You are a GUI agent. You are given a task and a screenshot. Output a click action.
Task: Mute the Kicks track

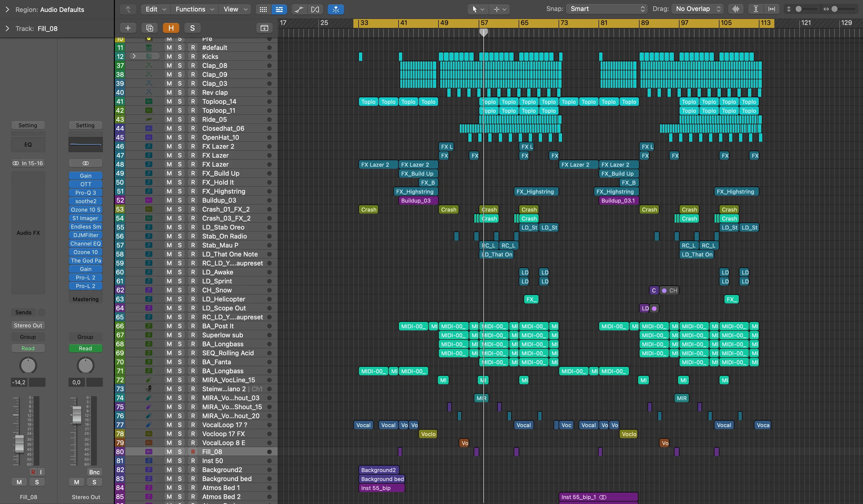(169, 56)
